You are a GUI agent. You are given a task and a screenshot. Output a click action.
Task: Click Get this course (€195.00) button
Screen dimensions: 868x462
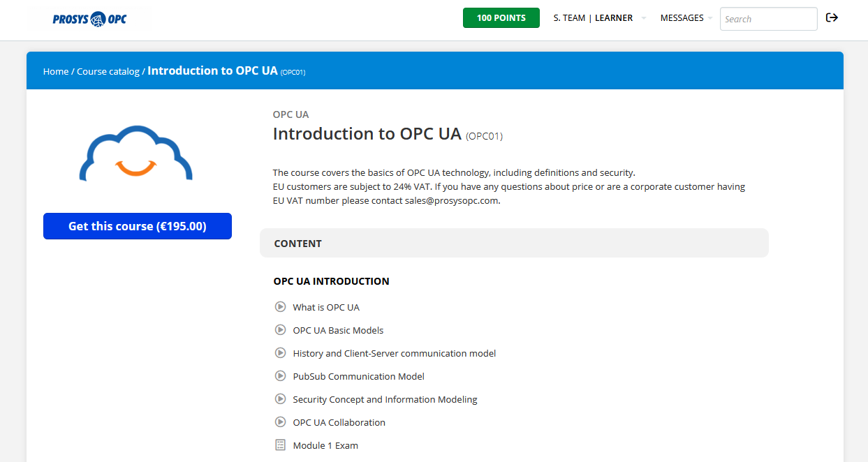(138, 226)
